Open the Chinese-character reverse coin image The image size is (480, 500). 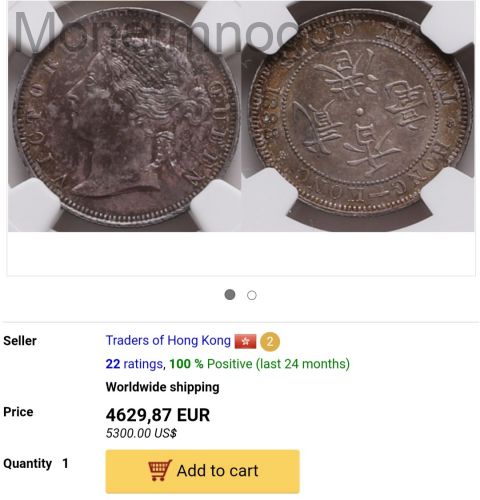358,116
